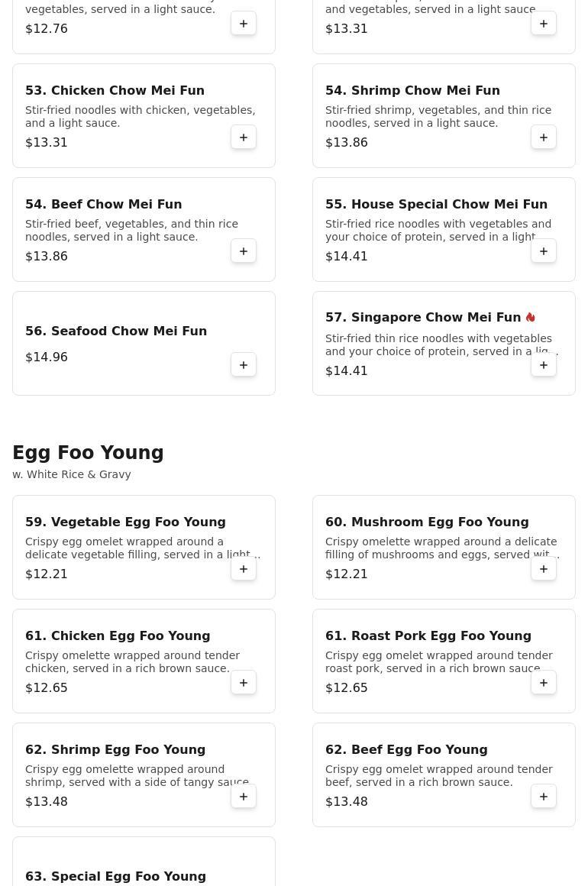
Task: Add Chicken Chow Mei Fun to order
Action: (244, 137)
